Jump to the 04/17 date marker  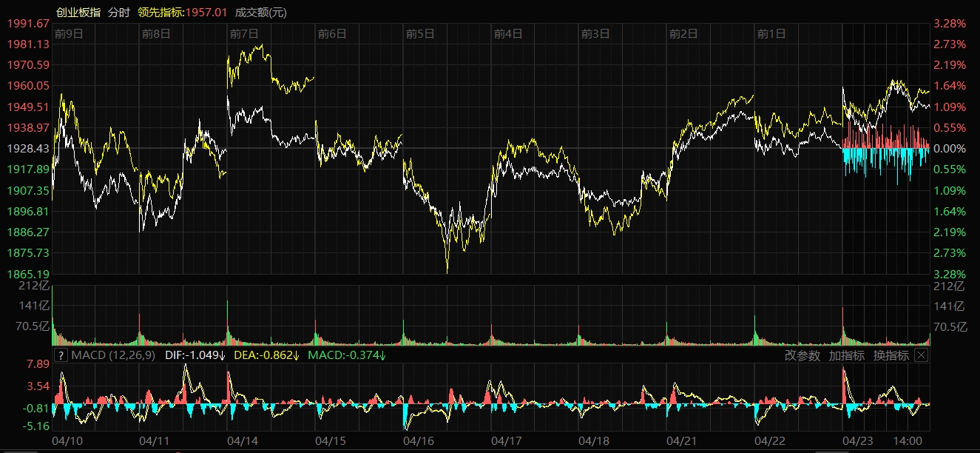click(x=507, y=440)
